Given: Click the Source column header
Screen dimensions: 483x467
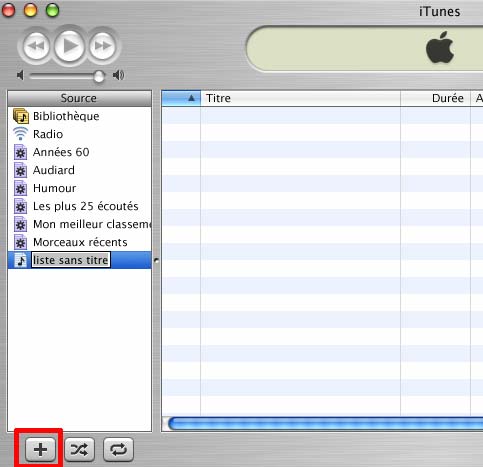Looking at the screenshot, I should click(x=79, y=98).
